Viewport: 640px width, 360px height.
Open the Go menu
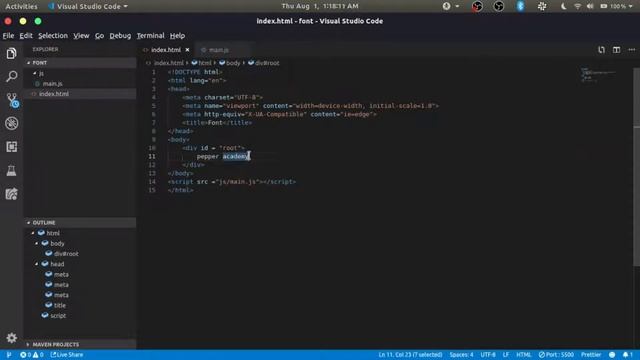pos(99,36)
